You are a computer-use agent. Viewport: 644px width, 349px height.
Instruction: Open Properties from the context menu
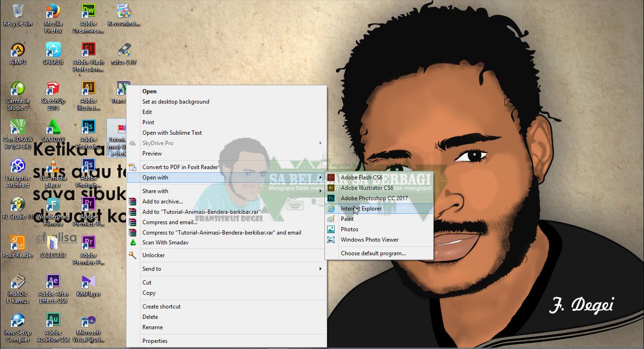[226, 341]
